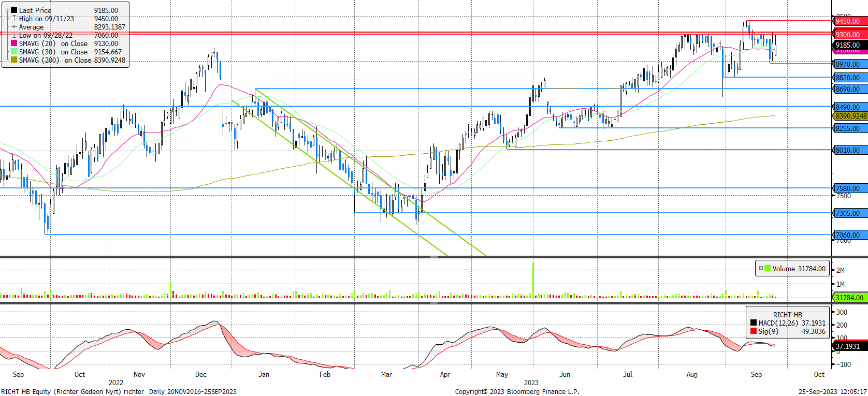
Task: Click the Average marker icon in legend
Action: (x=14, y=27)
